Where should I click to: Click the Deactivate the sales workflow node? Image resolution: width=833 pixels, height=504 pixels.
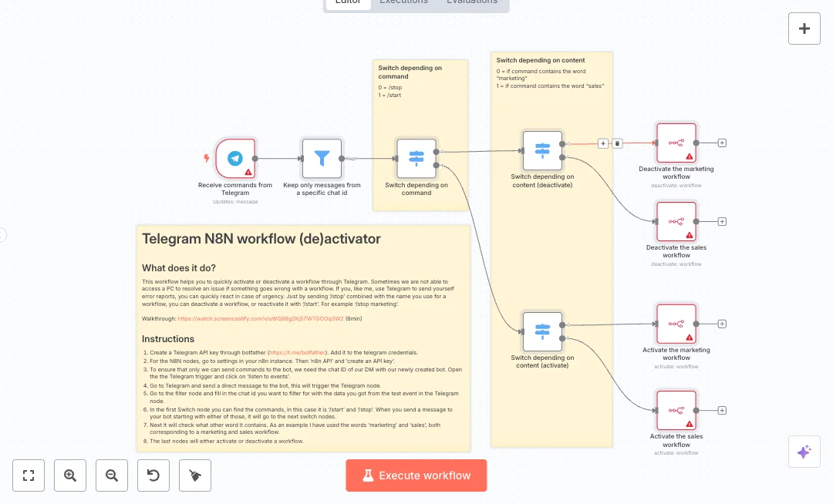(676, 221)
